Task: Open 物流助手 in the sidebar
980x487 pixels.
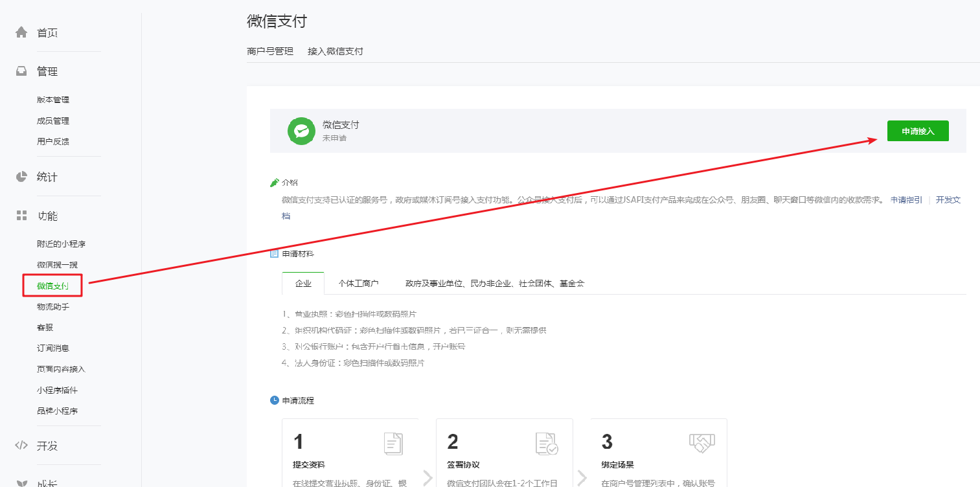Action: click(53, 306)
